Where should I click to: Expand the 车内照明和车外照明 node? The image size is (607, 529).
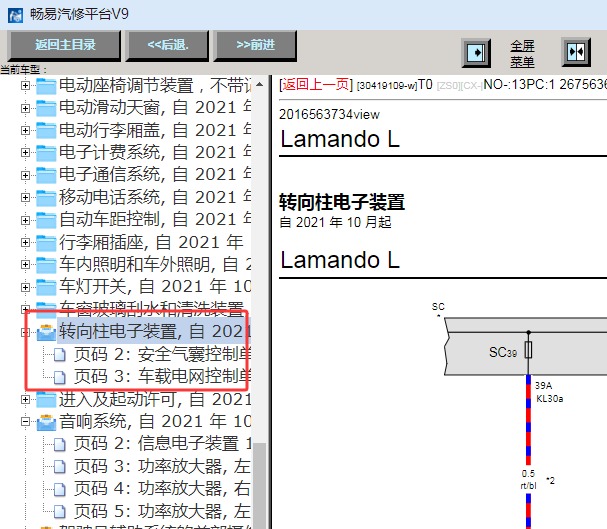click(25, 264)
